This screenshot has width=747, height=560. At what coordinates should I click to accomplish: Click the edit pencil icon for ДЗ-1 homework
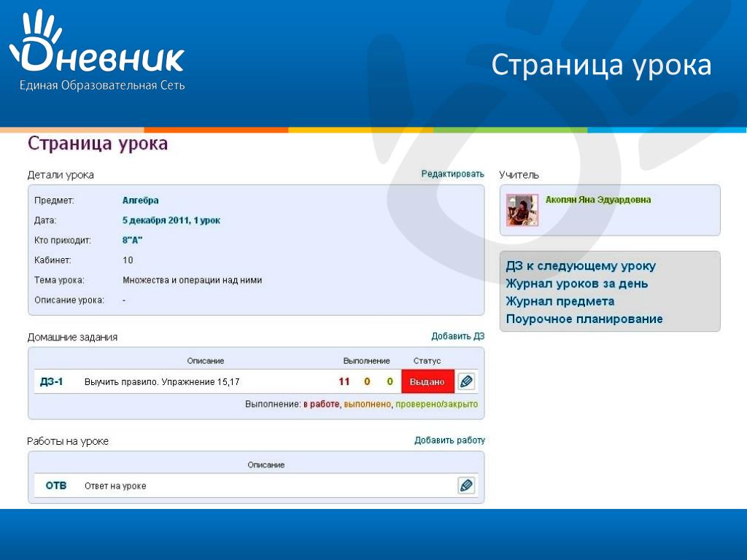466,381
